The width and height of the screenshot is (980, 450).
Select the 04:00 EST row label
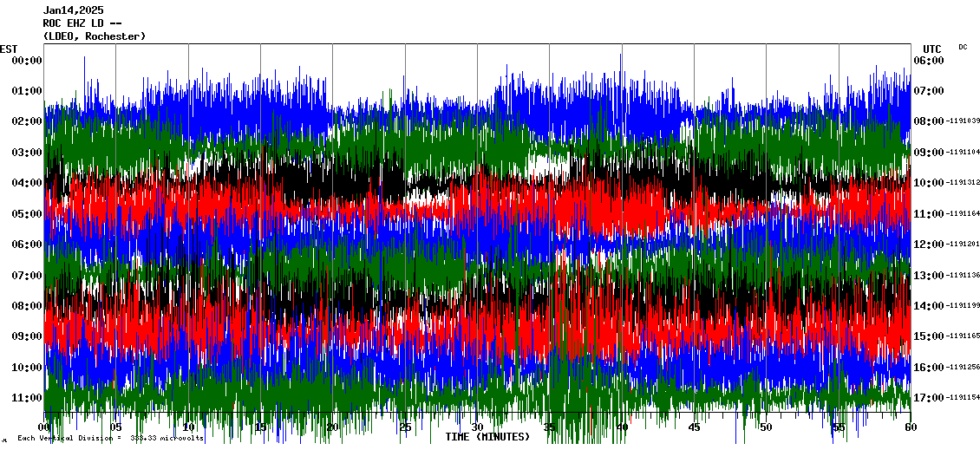pyautogui.click(x=27, y=183)
